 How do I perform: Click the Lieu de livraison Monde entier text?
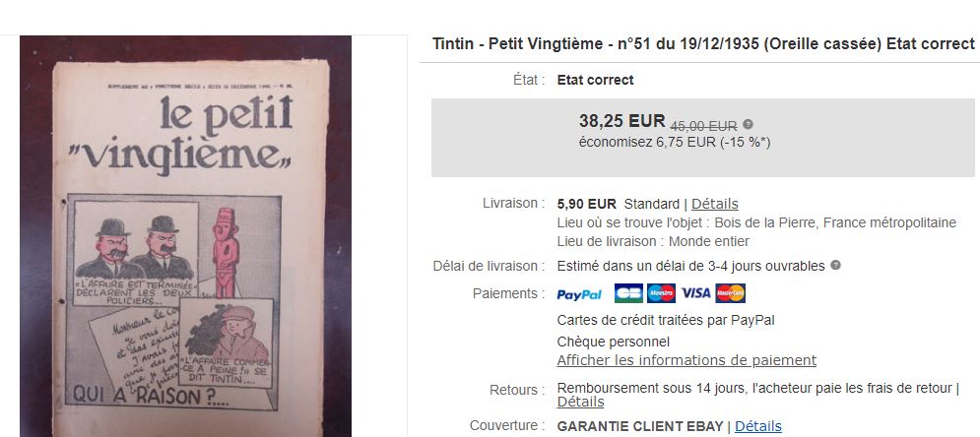click(652, 241)
